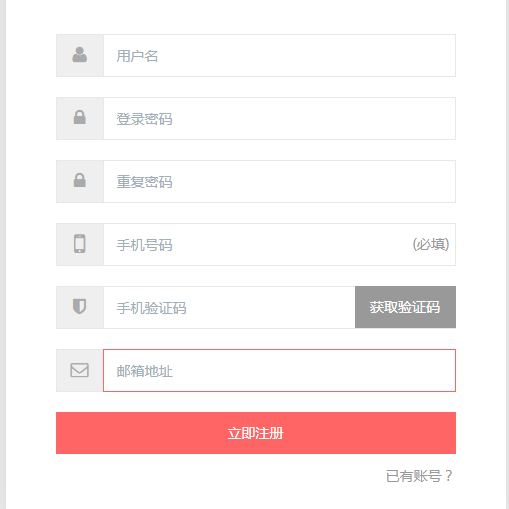Screen dimensions: 509x509
Task: Click the (必填) required hint text
Action: pyautogui.click(x=431, y=245)
